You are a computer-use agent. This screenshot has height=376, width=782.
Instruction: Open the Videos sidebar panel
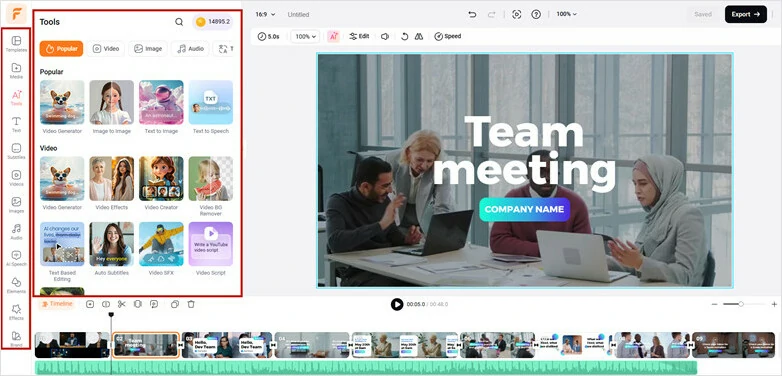(x=16, y=178)
